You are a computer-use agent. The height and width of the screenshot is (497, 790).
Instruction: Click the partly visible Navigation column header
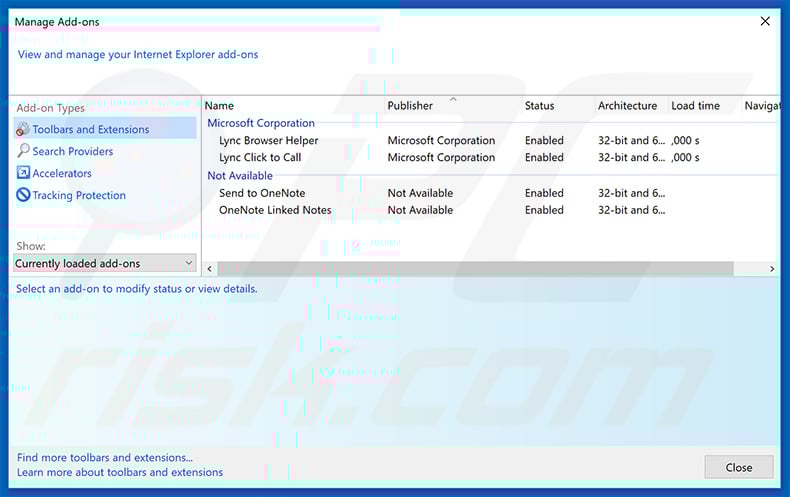click(x=761, y=106)
